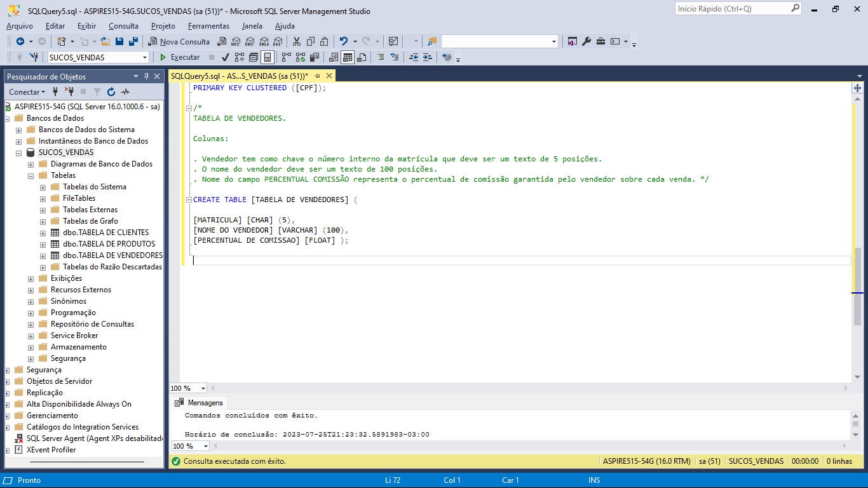
Task: Click the Display Estimated Execution Plan icon
Action: coord(239,57)
